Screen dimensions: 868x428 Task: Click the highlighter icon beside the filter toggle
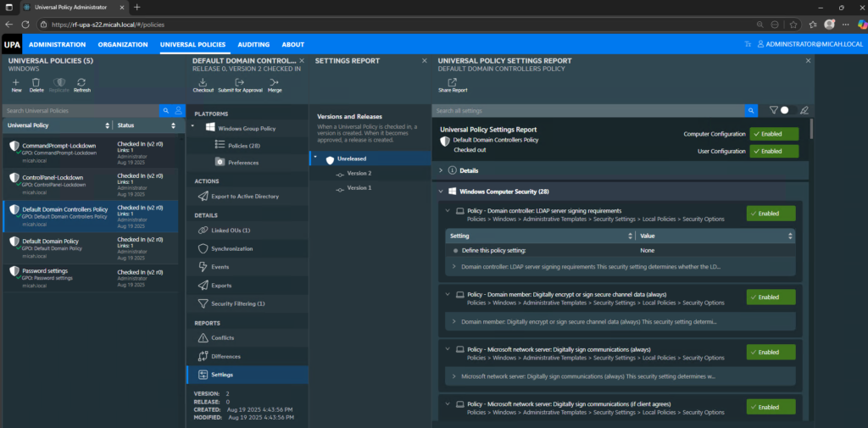click(804, 110)
